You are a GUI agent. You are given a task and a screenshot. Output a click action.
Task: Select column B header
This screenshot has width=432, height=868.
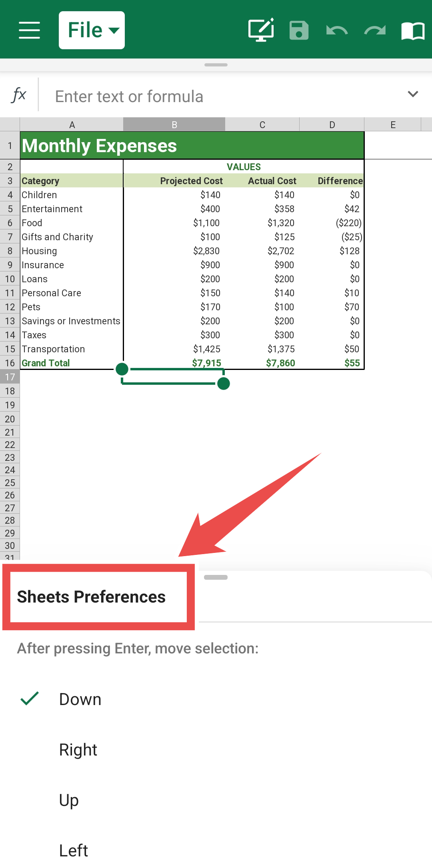[x=174, y=125]
